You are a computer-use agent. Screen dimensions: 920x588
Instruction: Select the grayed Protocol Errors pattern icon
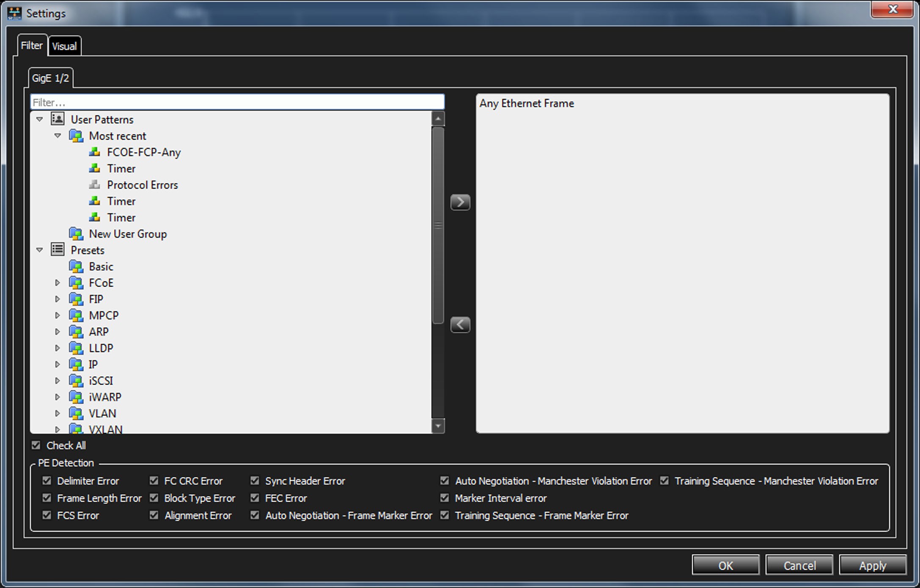pyautogui.click(x=95, y=185)
